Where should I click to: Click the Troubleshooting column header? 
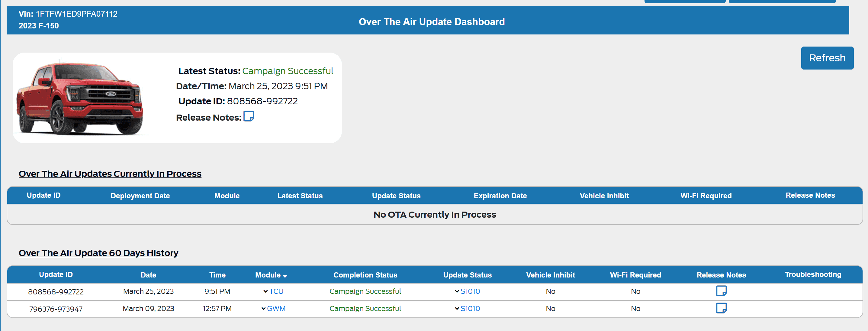point(813,274)
